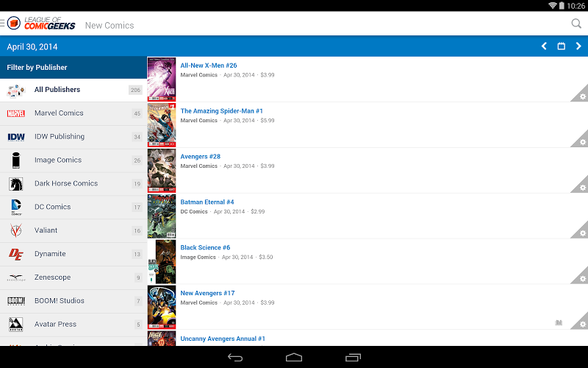The width and height of the screenshot is (588, 368).
Task: Tap the $3.50 price on Black Science
Action: coord(266,257)
